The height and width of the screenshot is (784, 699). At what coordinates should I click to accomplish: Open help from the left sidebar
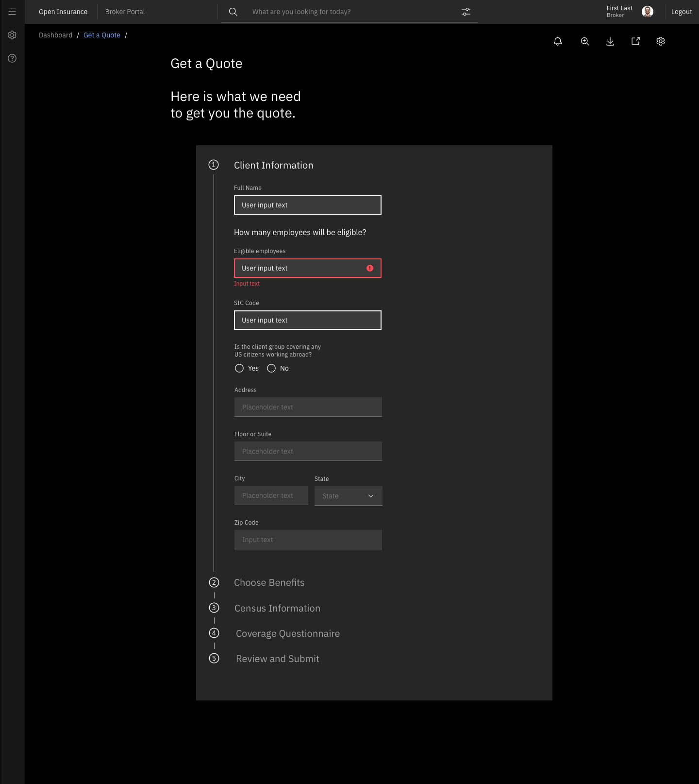(x=12, y=58)
